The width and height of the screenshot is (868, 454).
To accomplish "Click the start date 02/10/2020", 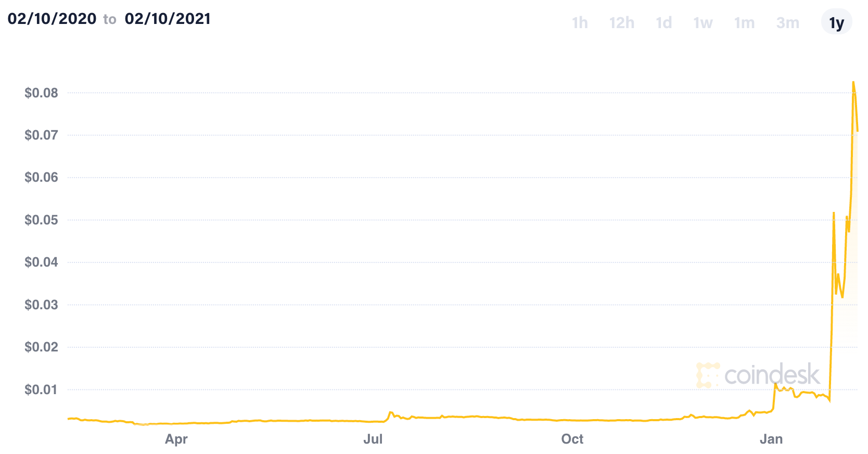I will point(52,19).
